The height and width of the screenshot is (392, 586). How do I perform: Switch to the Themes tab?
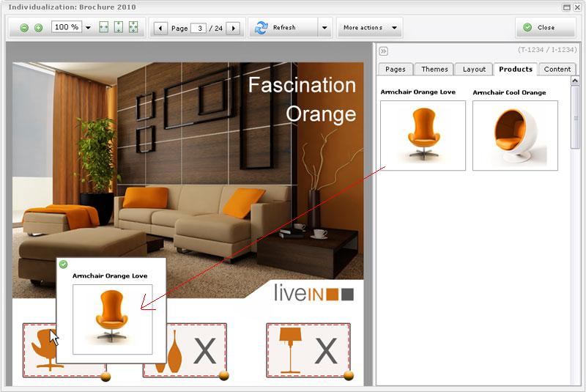(x=434, y=69)
